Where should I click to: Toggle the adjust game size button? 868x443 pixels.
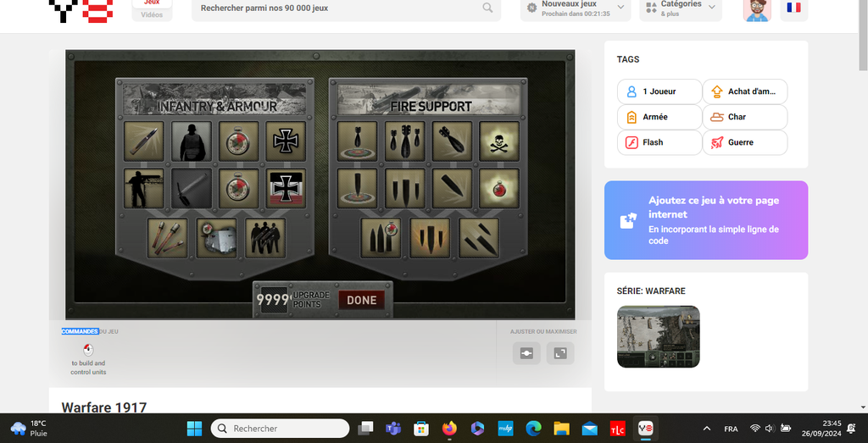[526, 353]
